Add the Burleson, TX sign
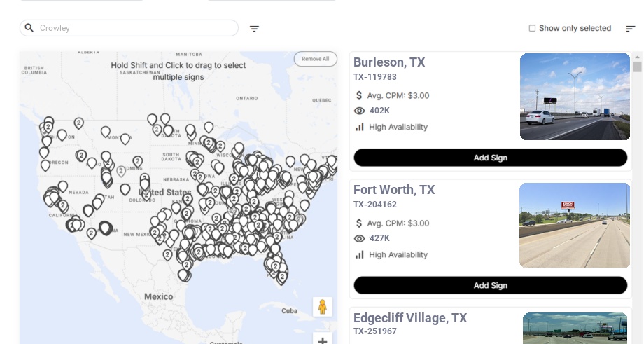The width and height of the screenshot is (644, 344). point(490,158)
